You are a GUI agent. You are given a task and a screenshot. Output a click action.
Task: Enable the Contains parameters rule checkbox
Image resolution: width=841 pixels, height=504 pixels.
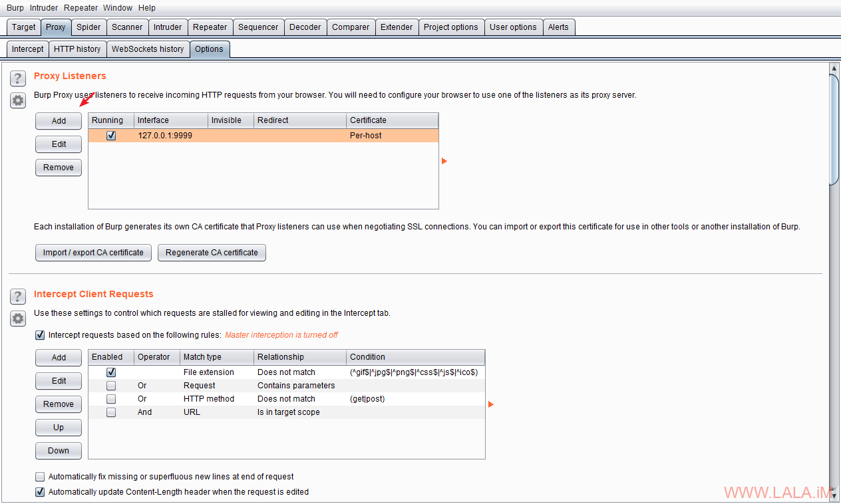pos(111,386)
